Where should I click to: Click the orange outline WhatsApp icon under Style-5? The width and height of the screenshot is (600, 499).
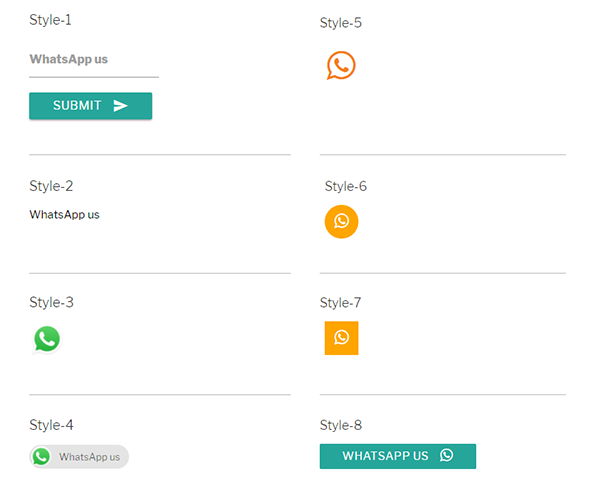341,66
